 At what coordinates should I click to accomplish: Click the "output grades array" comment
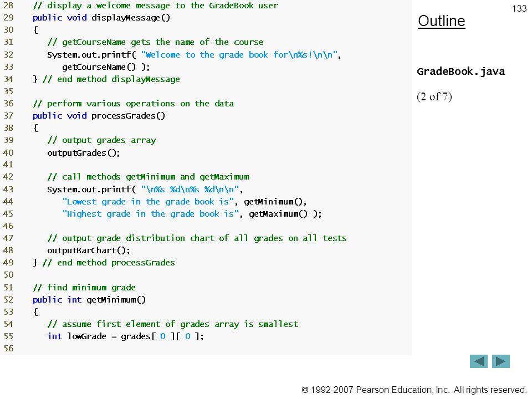[102, 140]
